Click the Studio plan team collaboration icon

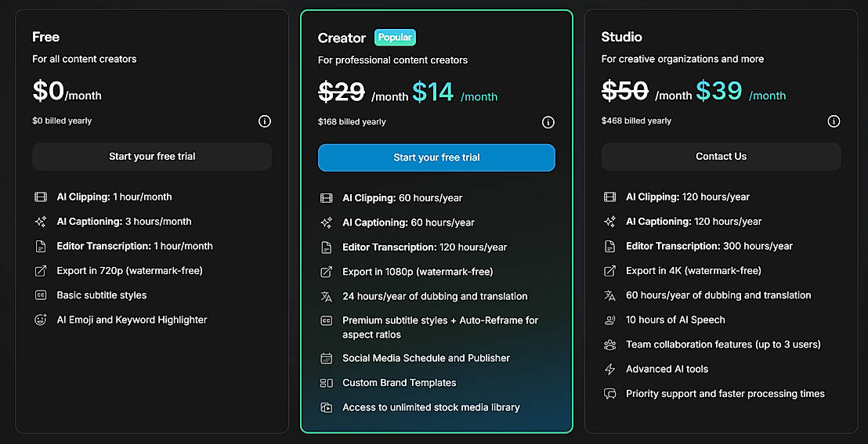pyautogui.click(x=609, y=345)
